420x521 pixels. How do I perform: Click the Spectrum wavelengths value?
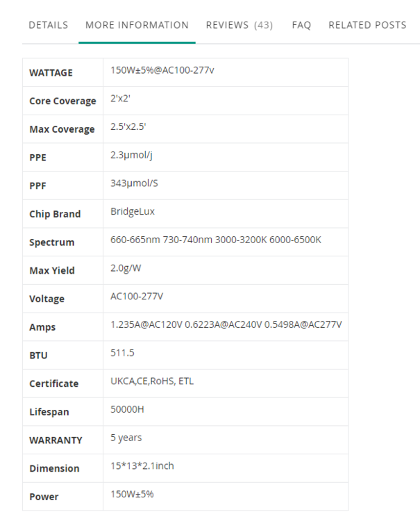coord(216,240)
